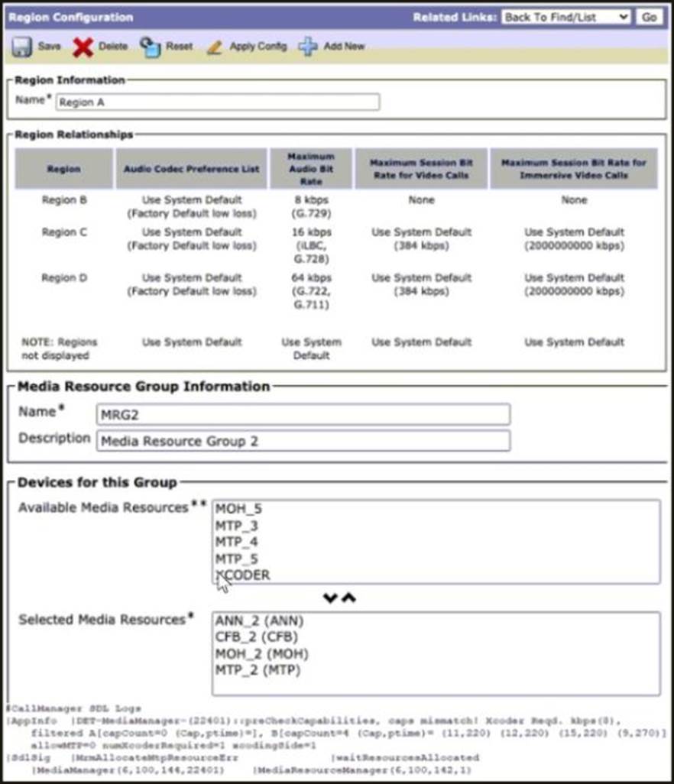Click the Save label in toolbar
This screenshot has width=674, height=784.
49,47
